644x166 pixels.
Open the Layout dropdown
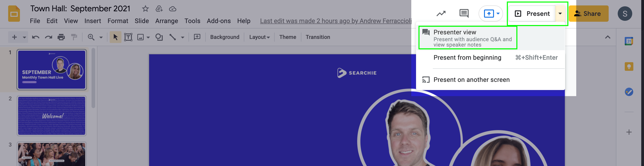point(259,37)
